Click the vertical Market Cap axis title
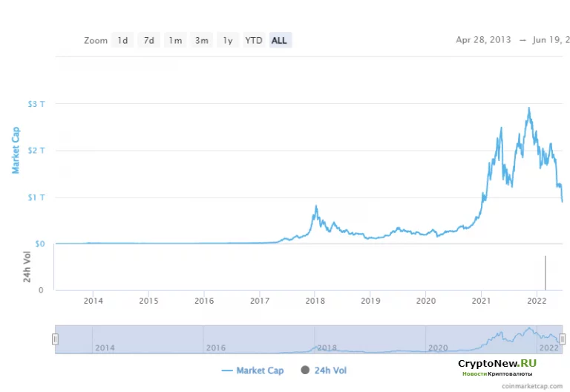Viewport: 570px width, 392px height. pyautogui.click(x=16, y=150)
